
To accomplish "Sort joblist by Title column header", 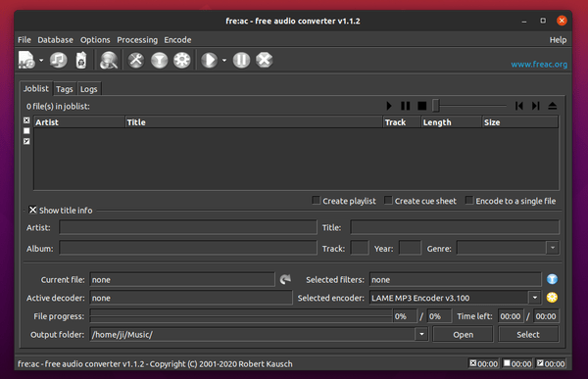I will click(x=254, y=122).
